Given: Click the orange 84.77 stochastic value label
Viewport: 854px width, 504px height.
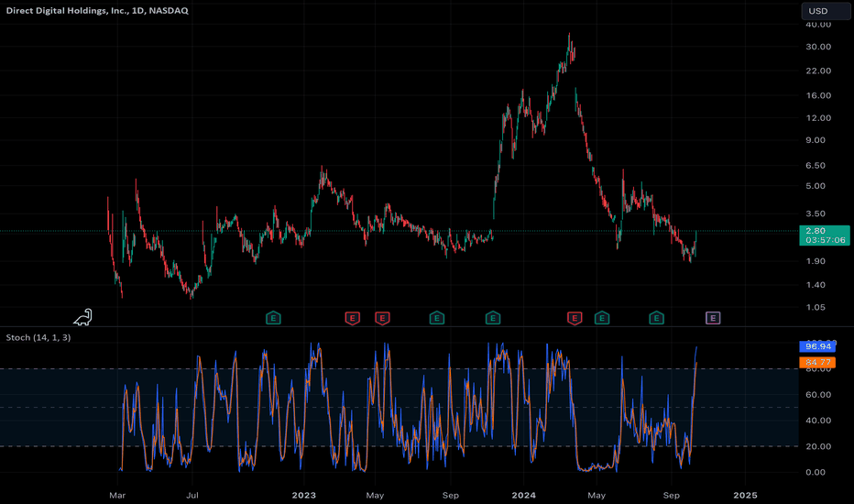Looking at the screenshot, I should pyautogui.click(x=817, y=362).
